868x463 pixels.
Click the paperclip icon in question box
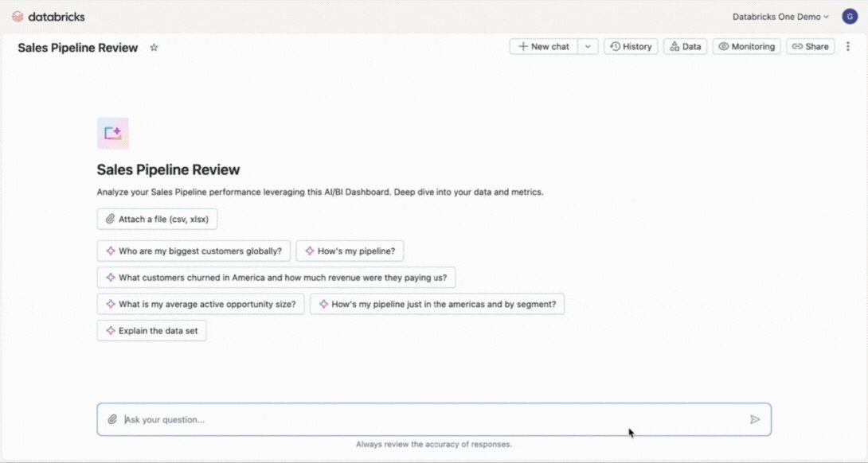tap(111, 419)
